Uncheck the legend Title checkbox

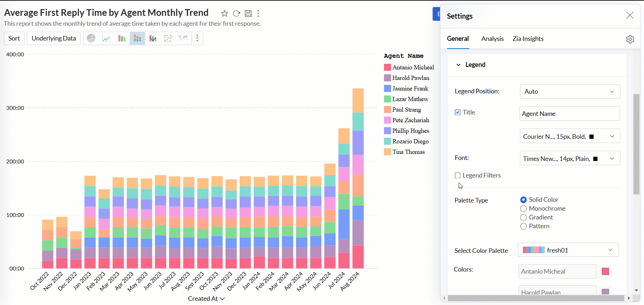coord(458,112)
